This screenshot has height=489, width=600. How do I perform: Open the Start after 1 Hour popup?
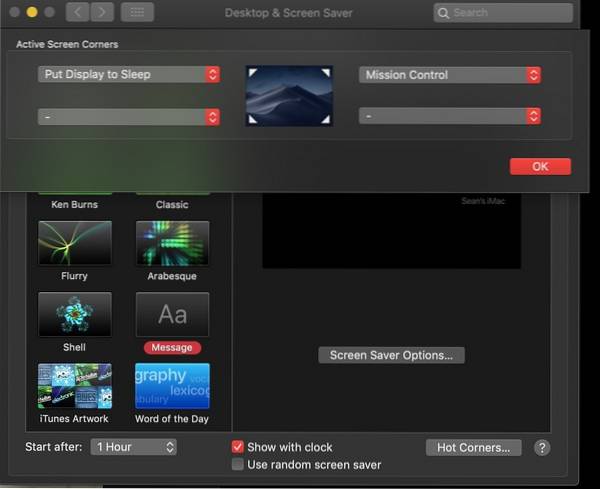coord(134,447)
